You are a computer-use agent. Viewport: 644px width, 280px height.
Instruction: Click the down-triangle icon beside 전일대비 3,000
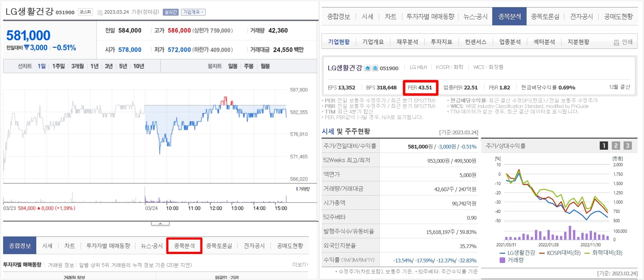pyautogui.click(x=27, y=48)
